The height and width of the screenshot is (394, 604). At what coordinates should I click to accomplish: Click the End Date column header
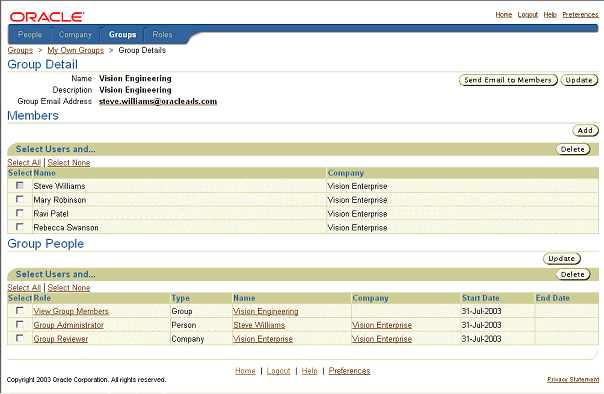pyautogui.click(x=552, y=298)
